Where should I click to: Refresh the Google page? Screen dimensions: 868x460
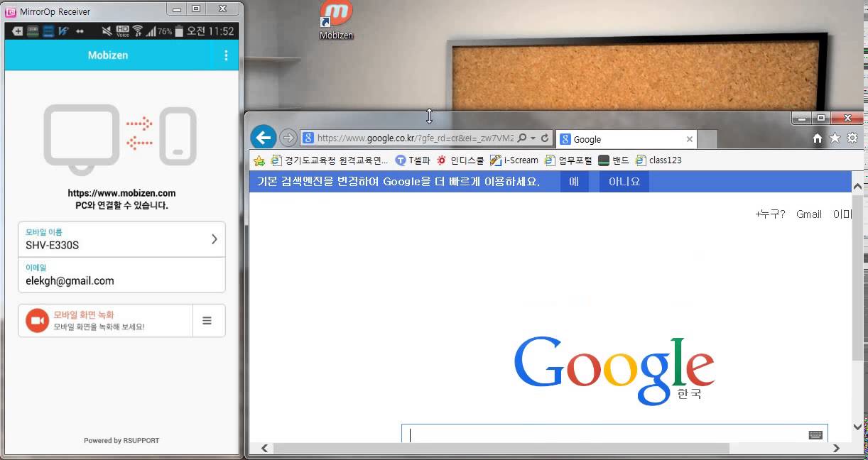point(545,138)
